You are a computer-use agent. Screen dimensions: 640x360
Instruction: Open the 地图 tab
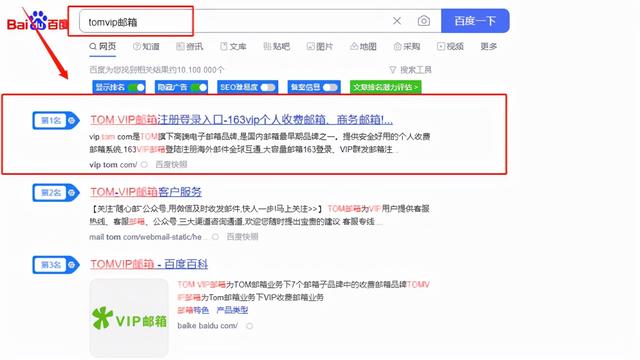(363, 47)
